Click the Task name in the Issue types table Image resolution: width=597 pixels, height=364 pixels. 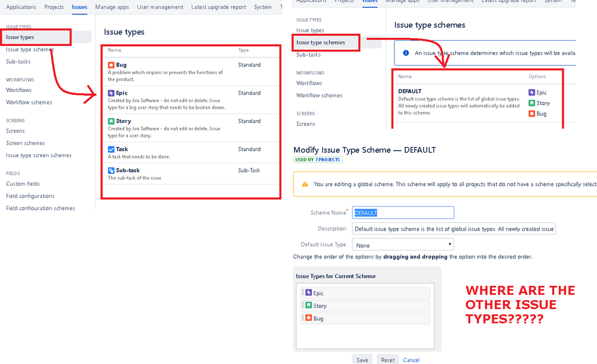point(122,149)
